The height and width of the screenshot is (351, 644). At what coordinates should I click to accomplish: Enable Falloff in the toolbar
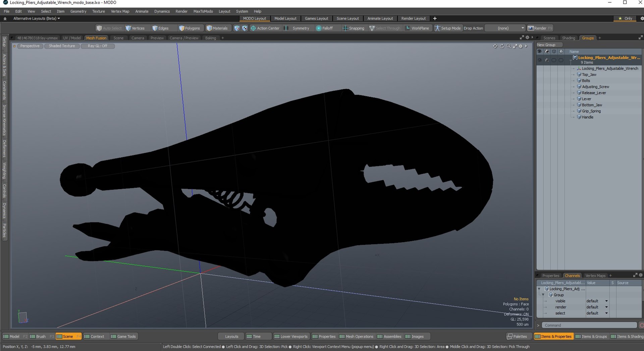324,28
